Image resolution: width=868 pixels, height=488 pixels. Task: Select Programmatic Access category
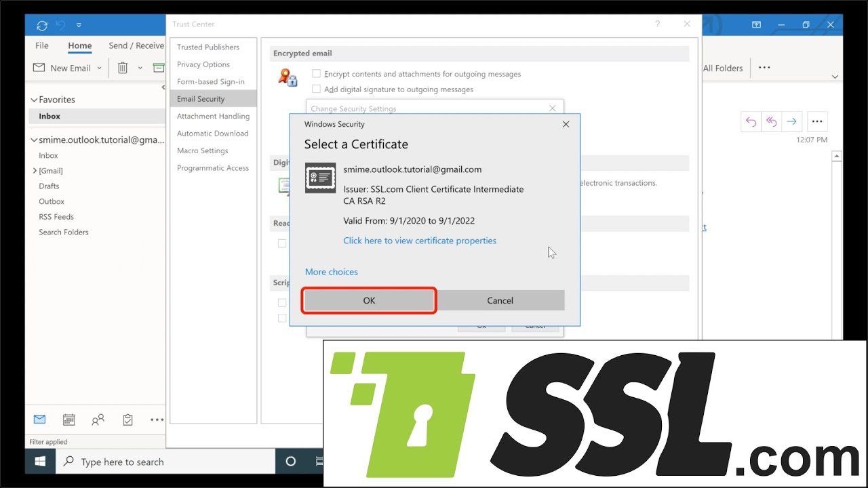click(213, 168)
